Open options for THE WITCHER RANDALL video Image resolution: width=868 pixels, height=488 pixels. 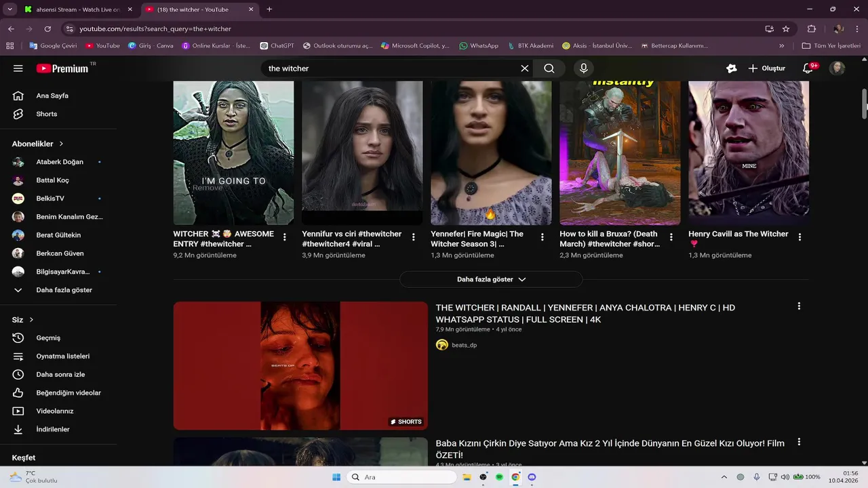pos(799,306)
